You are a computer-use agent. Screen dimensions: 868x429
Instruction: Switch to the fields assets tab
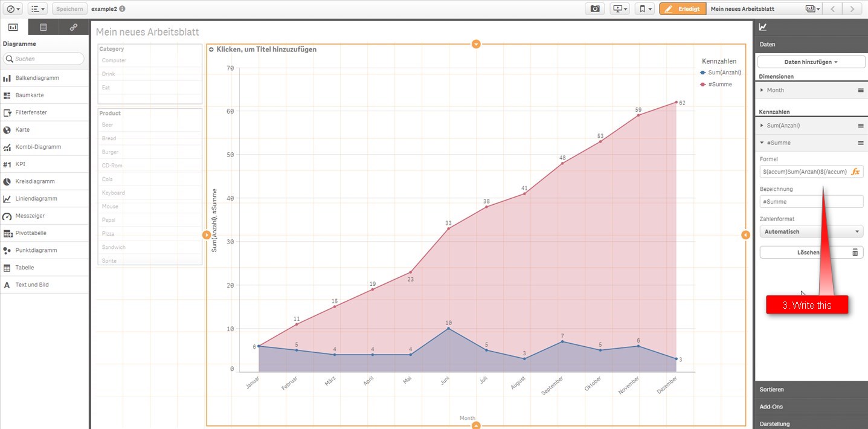tap(43, 27)
